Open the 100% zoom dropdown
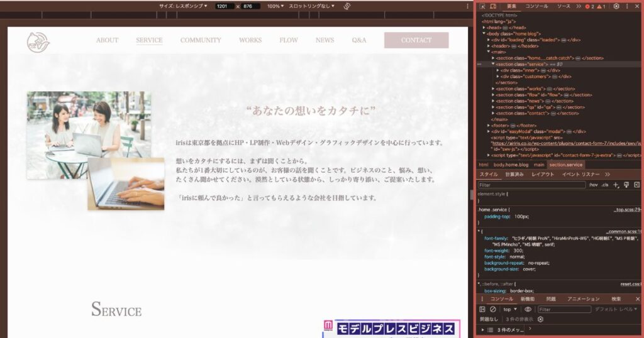This screenshot has height=338, width=644. coord(275,6)
